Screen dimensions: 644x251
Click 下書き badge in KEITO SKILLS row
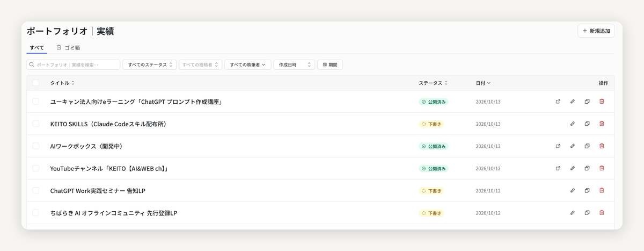pos(431,124)
